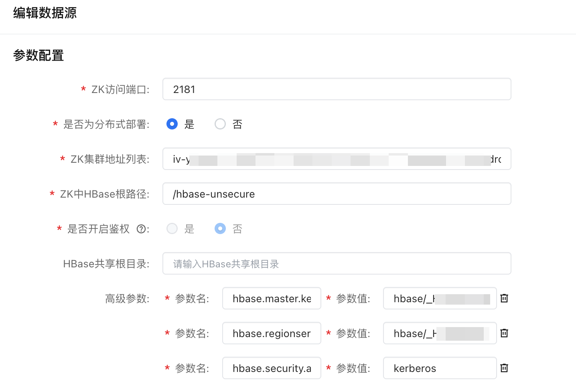Click the ZK访问端口 label
This screenshot has width=576, height=392.
(120, 89)
